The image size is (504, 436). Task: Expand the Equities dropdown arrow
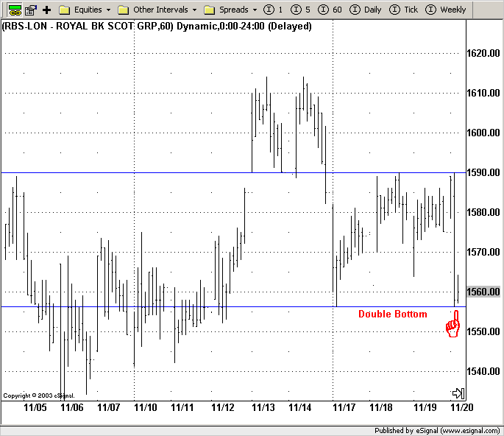pos(109,10)
